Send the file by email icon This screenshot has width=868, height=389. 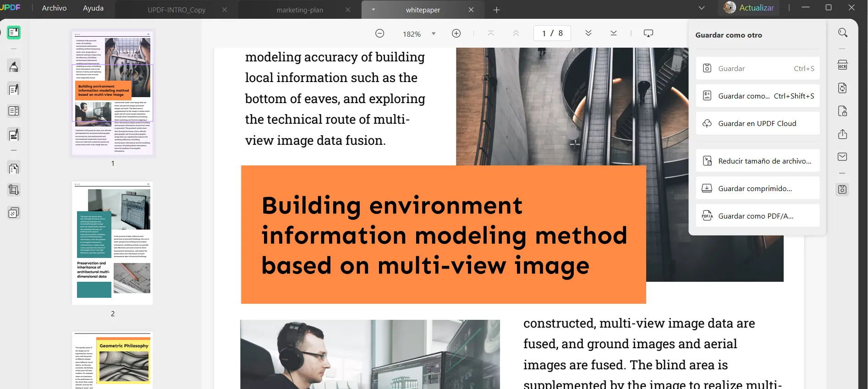coord(842,157)
